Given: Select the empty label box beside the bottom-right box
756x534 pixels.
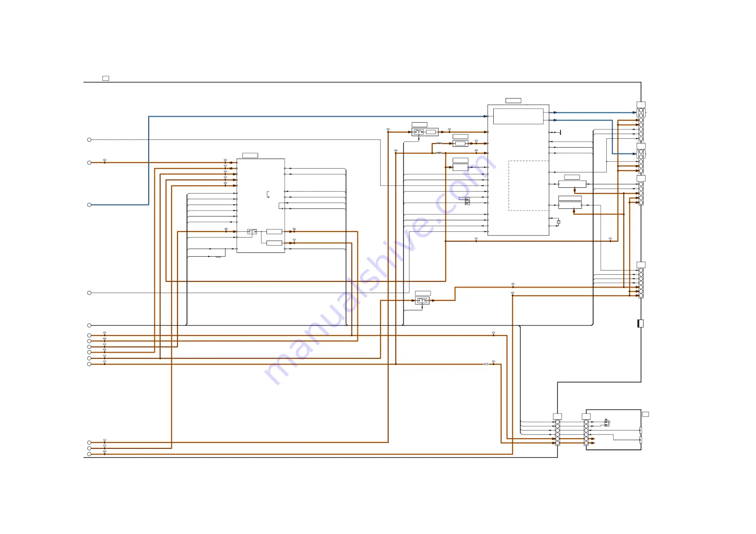Looking at the screenshot, I should tap(646, 414).
